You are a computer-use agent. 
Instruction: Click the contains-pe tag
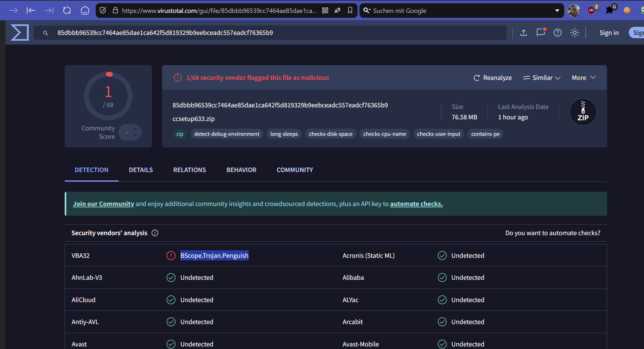485,134
